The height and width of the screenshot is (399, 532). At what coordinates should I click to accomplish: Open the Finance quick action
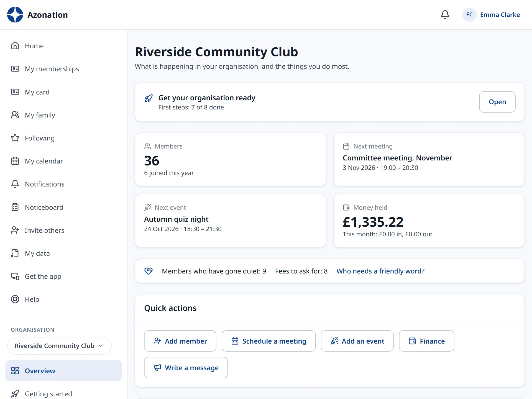426,341
